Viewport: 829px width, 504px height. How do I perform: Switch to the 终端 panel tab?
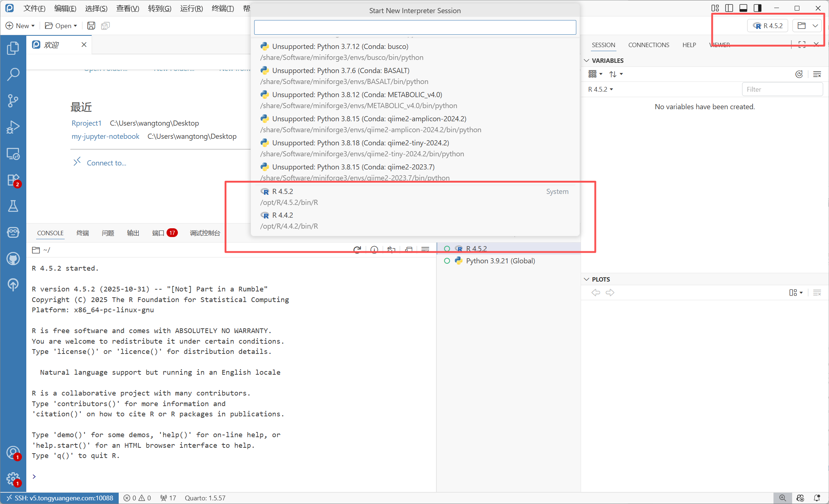click(x=83, y=233)
